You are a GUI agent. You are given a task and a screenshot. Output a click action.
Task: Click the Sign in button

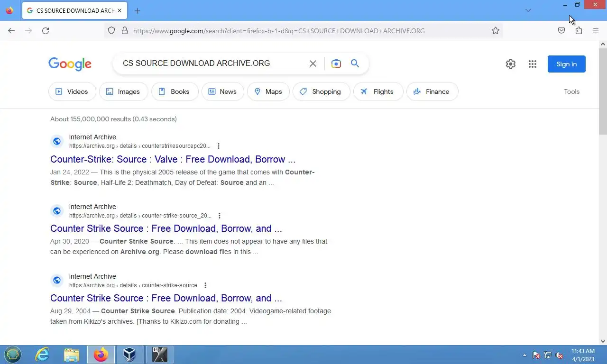coord(567,64)
